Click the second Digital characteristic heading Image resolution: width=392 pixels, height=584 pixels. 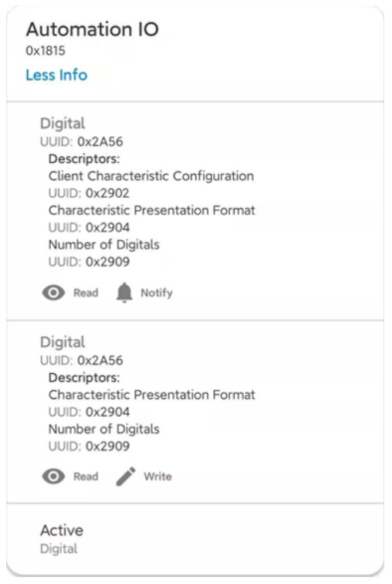coord(63,342)
